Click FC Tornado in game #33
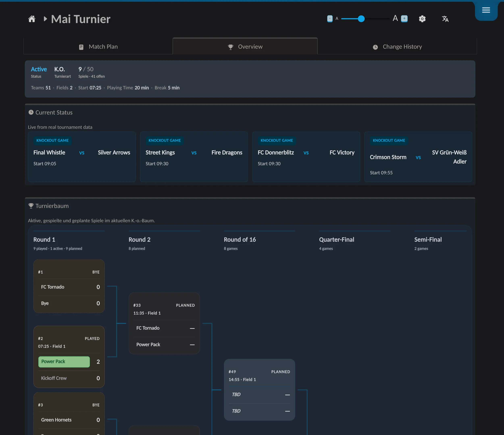 [x=148, y=328]
